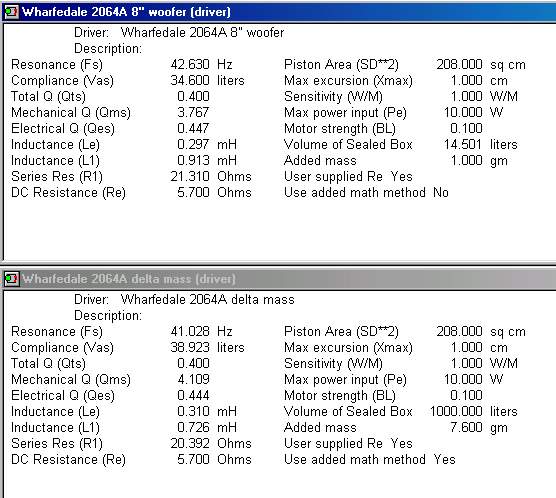Click Qms value 4.109
556x498 pixels.
(x=193, y=380)
